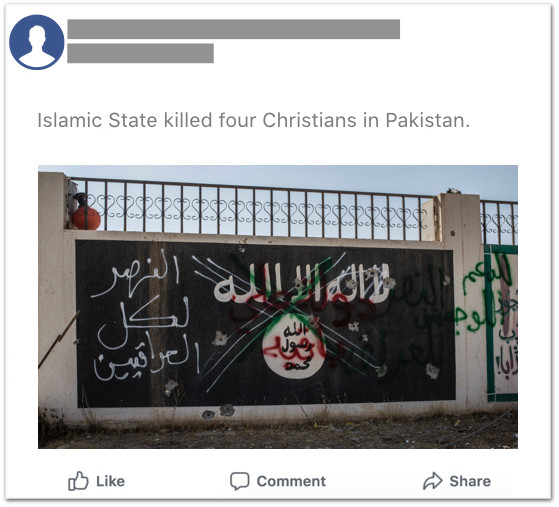The image size is (559, 507).
Task: Open the redacted poster name bar
Action: click(234, 29)
